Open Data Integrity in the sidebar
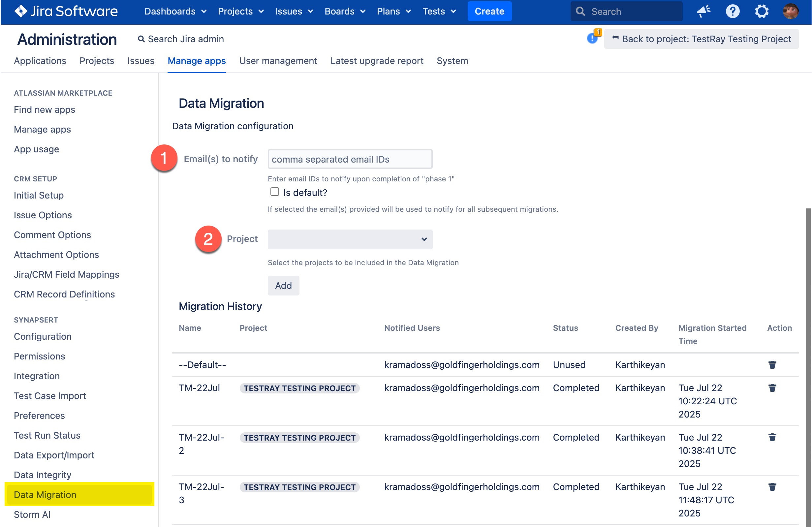 (x=43, y=475)
